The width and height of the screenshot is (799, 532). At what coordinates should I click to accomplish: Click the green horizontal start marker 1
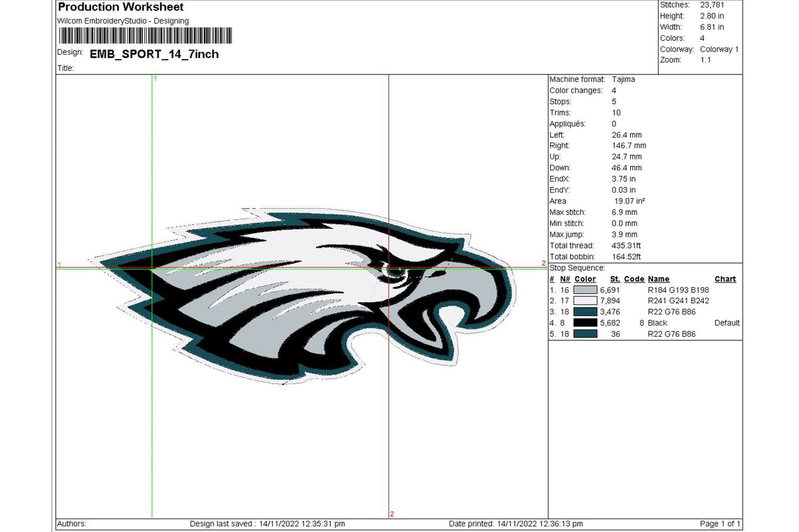coord(60,264)
